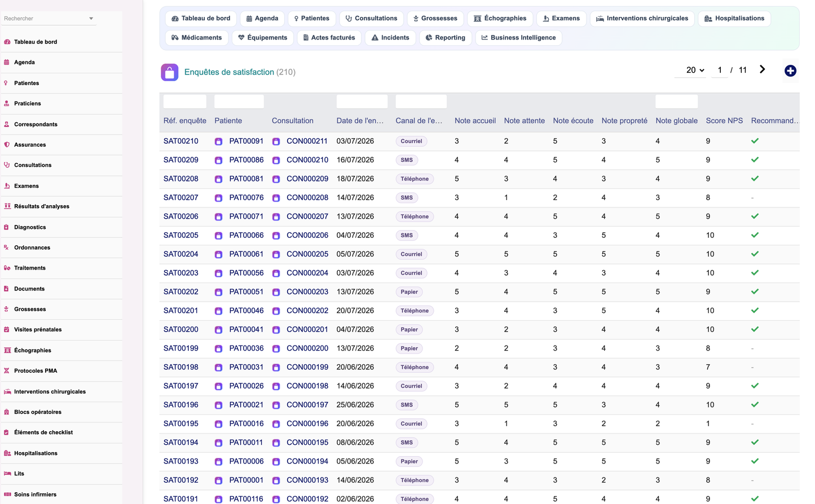Screen dimensions: 815x504
Task: Click Papier badge in SAT00202 row
Action: pos(409,292)
